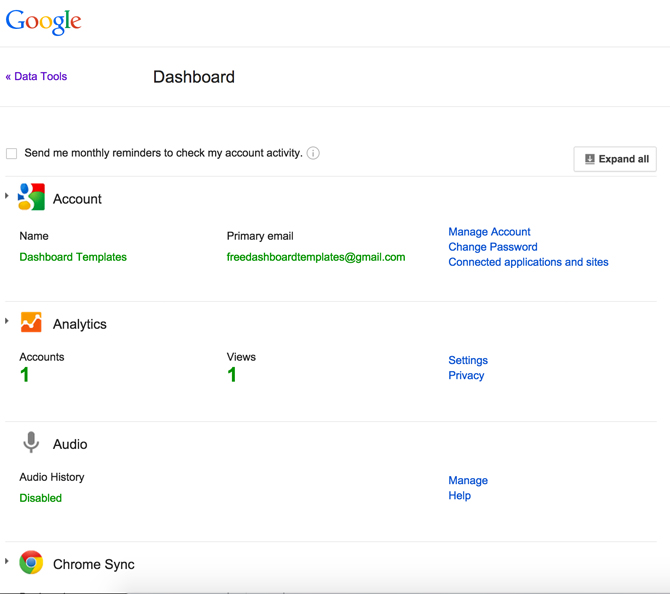Expand the Chrome Sync section arrow
Viewport: 670px width, 594px height.
click(6, 561)
